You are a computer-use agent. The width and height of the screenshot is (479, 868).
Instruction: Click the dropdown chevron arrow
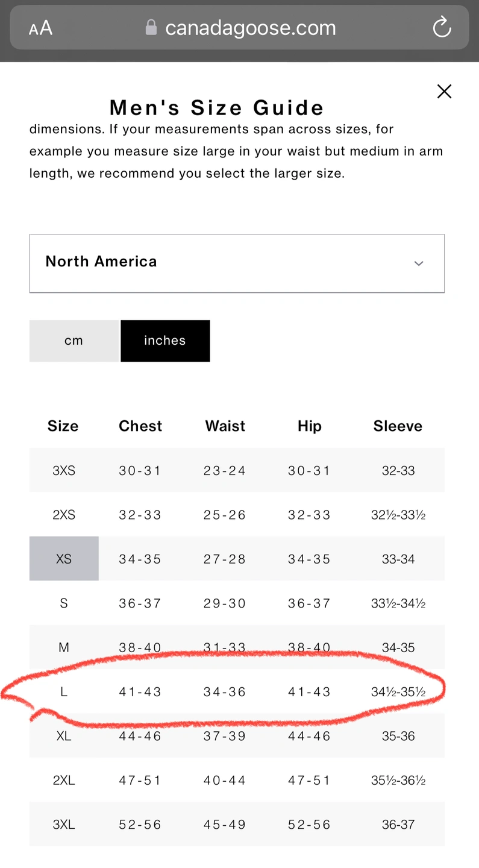(419, 263)
